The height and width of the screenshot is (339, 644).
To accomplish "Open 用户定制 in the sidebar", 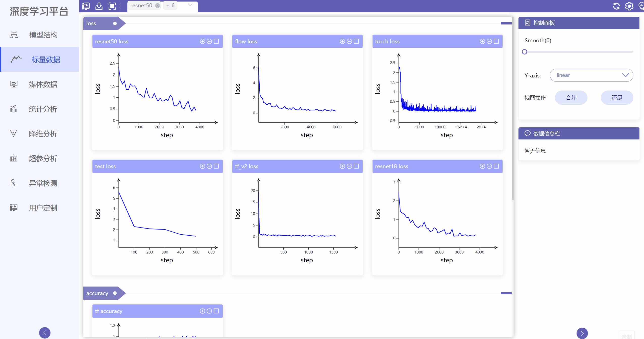I will pyautogui.click(x=39, y=208).
